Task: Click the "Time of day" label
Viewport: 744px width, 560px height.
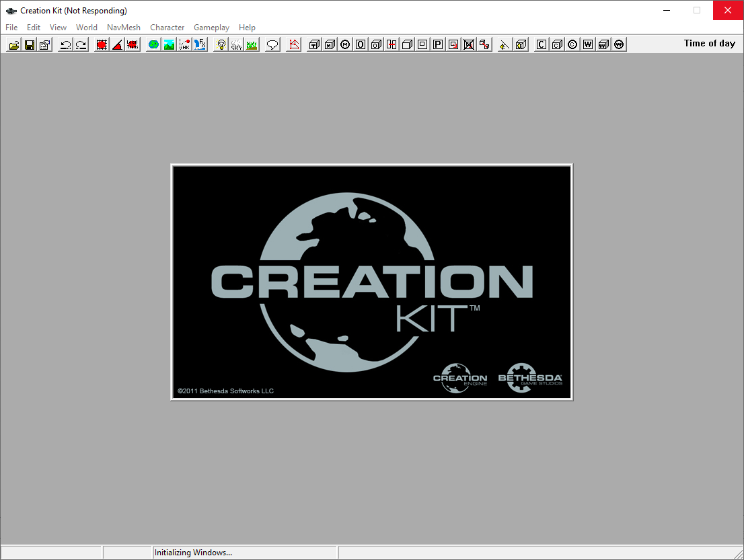Action: click(710, 43)
